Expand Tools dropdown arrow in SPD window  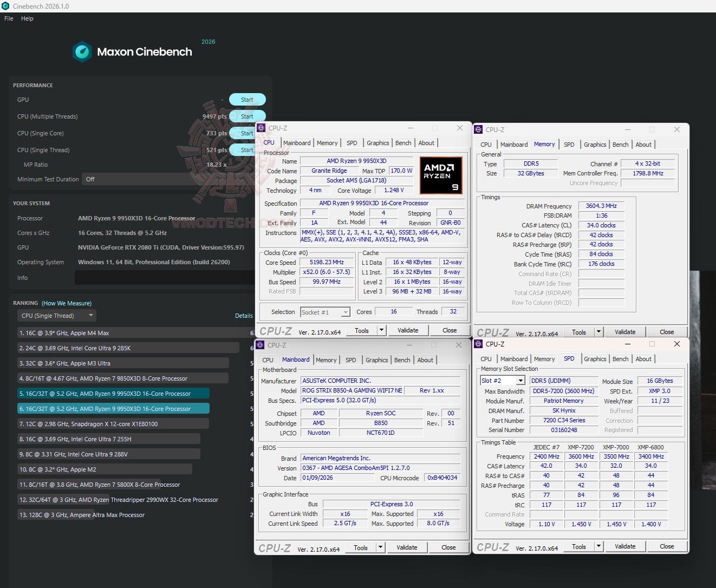pyautogui.click(x=598, y=547)
